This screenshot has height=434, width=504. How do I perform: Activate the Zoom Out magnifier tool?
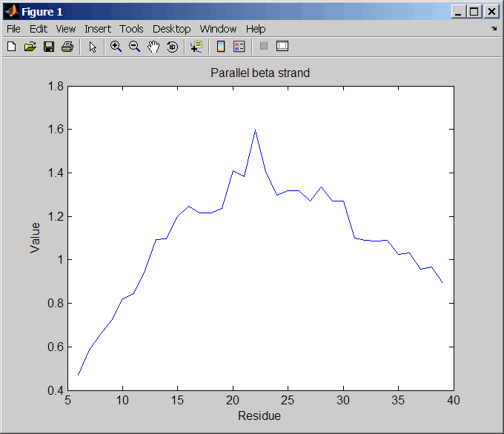coord(134,47)
